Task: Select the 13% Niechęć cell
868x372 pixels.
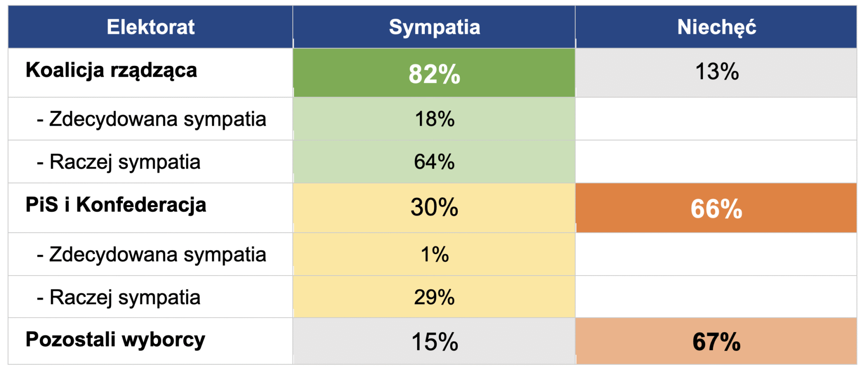Action: (716, 72)
